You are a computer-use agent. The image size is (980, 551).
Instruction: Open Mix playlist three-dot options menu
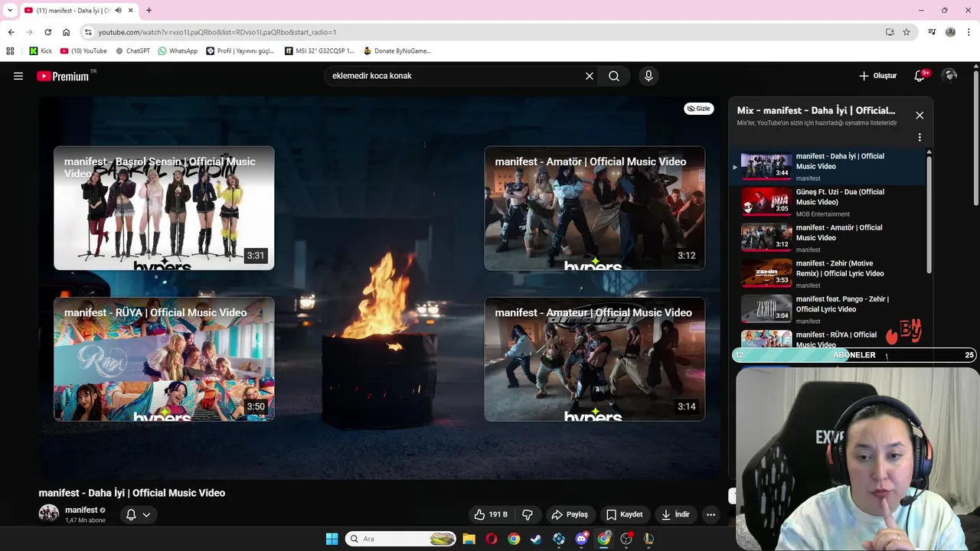pos(920,138)
